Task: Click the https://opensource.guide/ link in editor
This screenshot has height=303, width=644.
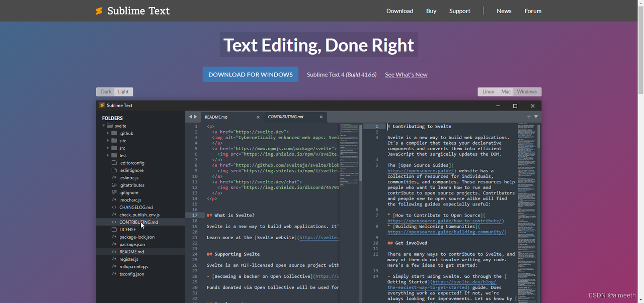Action: [422, 171]
